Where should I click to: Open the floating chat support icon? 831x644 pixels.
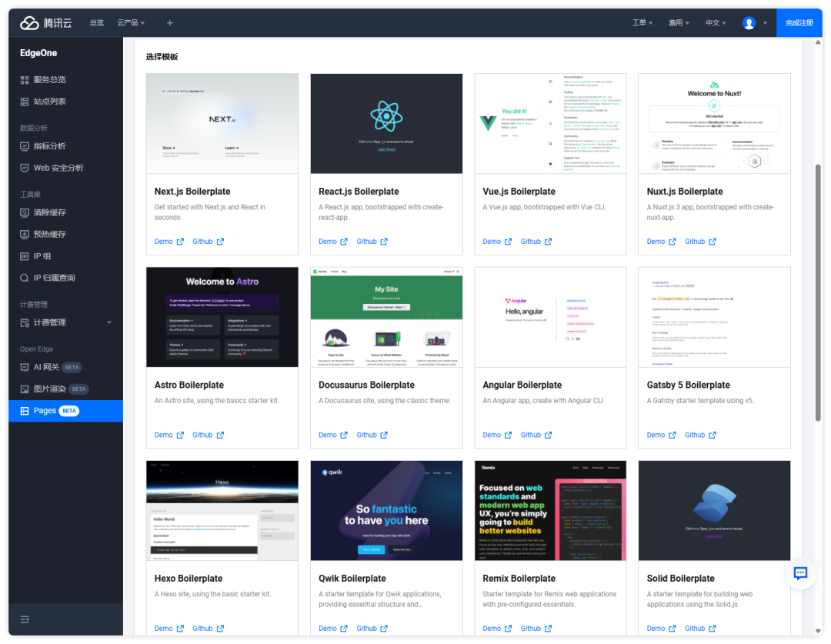tap(800, 573)
